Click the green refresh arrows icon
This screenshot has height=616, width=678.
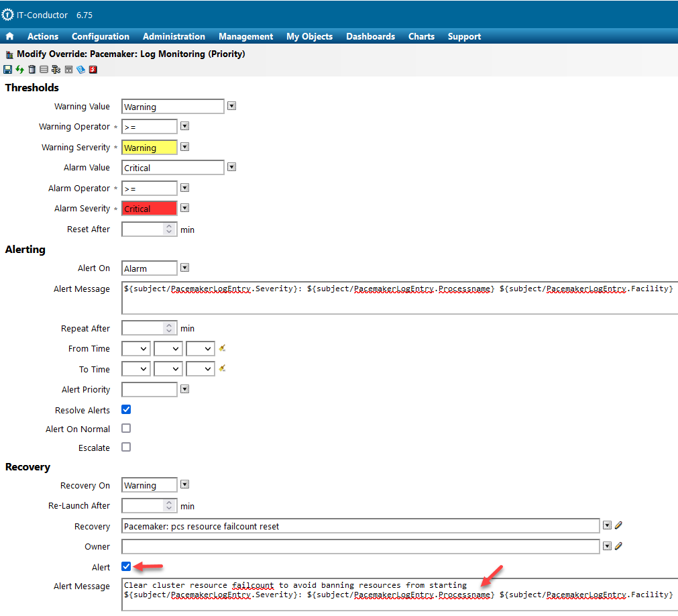coord(20,70)
